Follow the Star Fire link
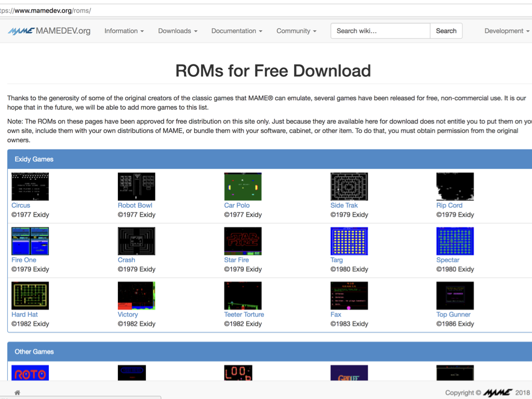Image resolution: width=532 pixels, height=399 pixels. 236,260
